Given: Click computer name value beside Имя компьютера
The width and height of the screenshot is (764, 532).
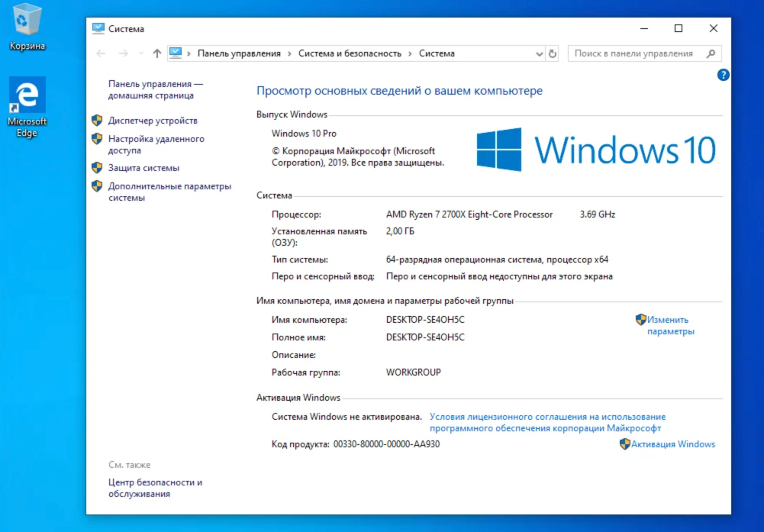Looking at the screenshot, I should [425, 320].
